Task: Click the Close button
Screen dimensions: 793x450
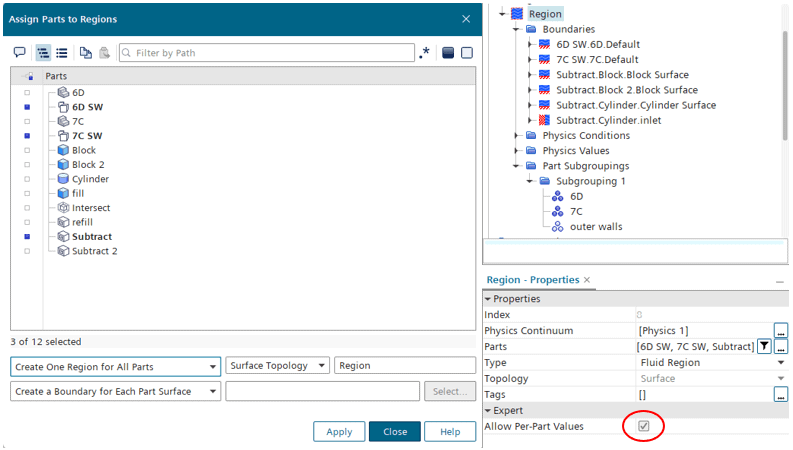Action: tap(395, 431)
